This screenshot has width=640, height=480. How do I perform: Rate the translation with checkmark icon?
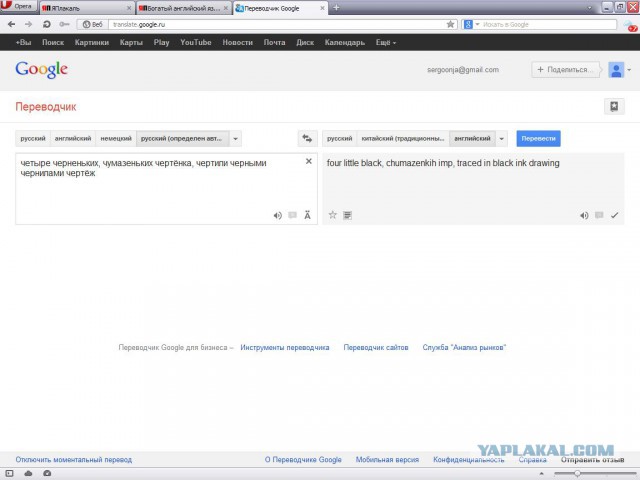[x=614, y=215]
